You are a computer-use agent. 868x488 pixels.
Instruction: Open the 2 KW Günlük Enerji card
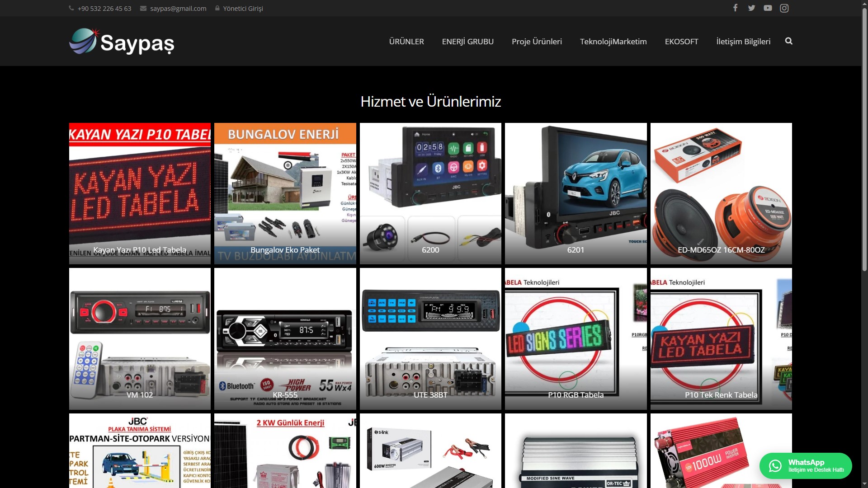point(285,450)
